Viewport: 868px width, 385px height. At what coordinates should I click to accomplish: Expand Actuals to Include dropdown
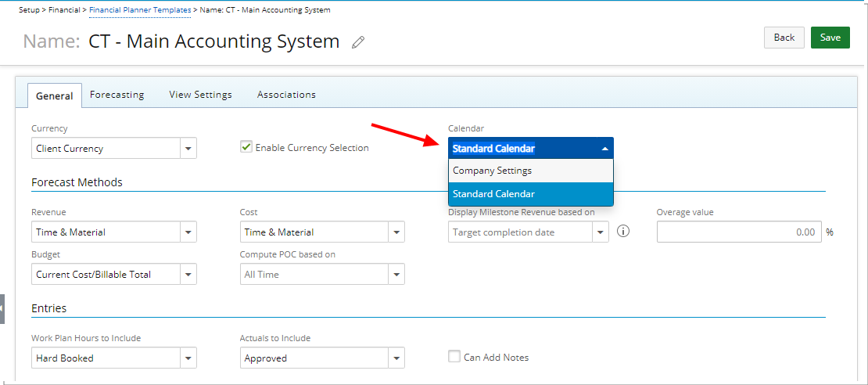click(397, 358)
